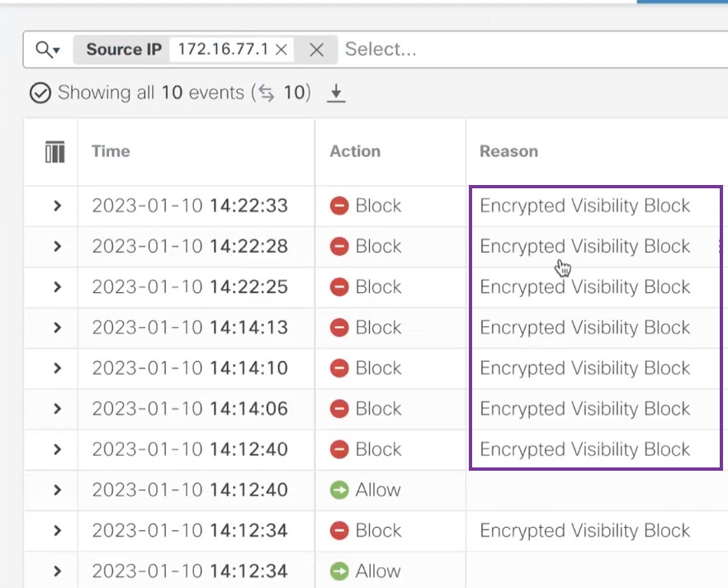Click the Source IP filter label
This screenshot has height=588, width=728.
tap(124, 50)
